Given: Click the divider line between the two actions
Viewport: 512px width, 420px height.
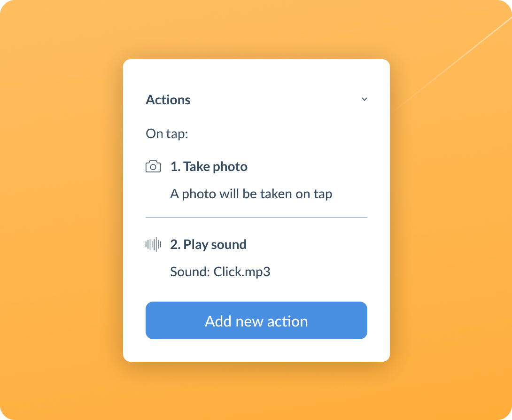Looking at the screenshot, I should click(256, 217).
